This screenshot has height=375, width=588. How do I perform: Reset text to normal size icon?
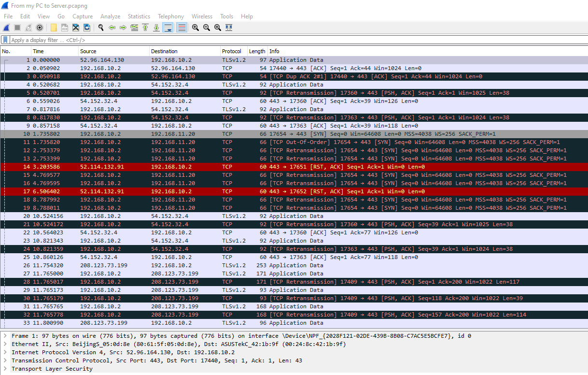coord(218,28)
